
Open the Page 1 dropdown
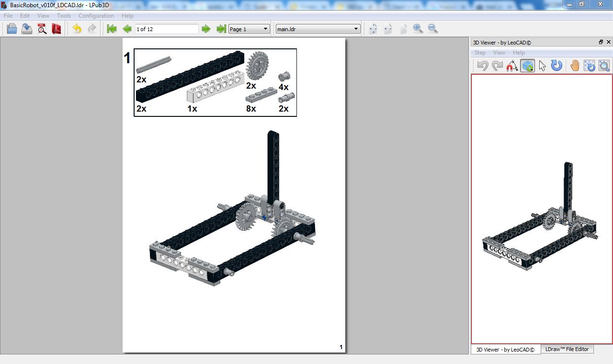click(x=249, y=29)
